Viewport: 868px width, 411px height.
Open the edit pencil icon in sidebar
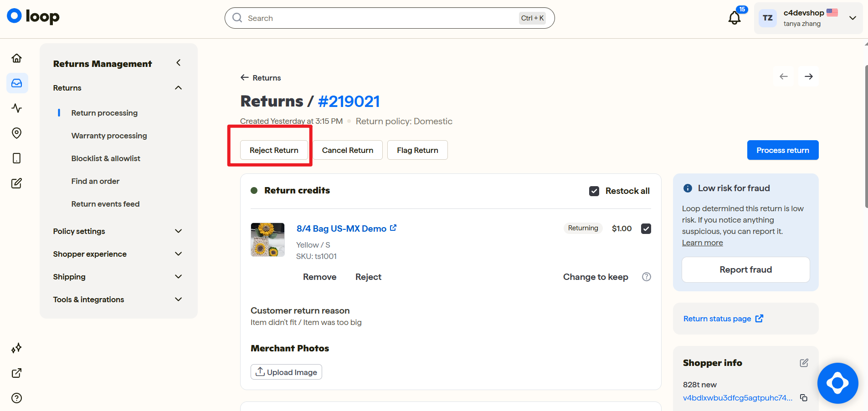(x=17, y=183)
